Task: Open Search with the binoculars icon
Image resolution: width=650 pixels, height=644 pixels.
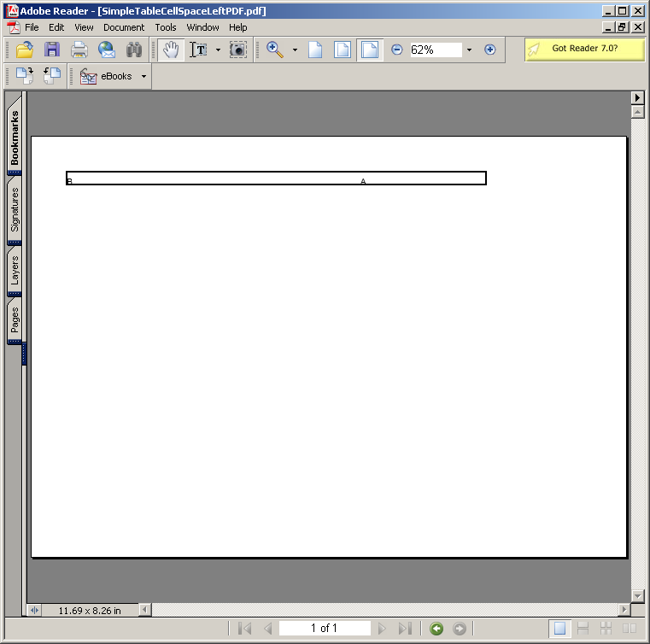Action: [134, 50]
